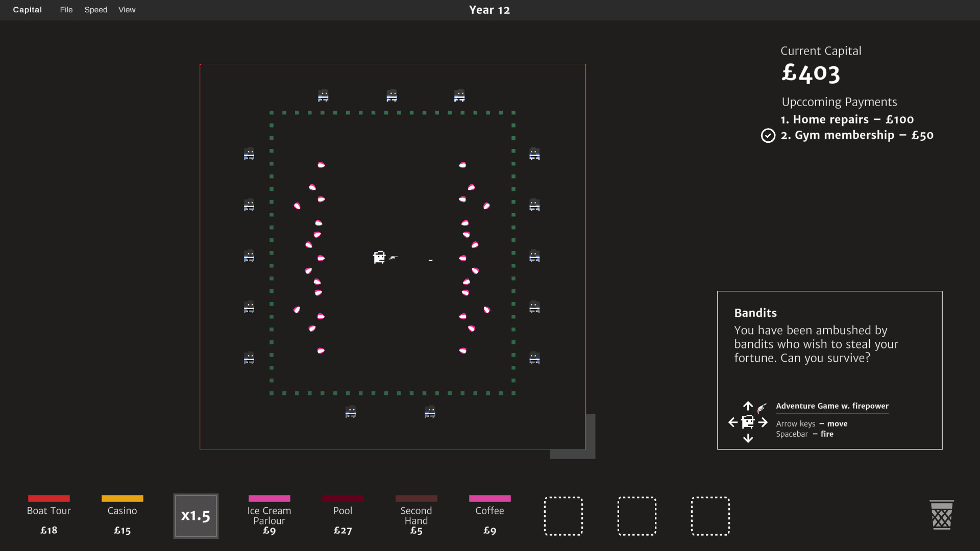Image resolution: width=980 pixels, height=551 pixels.
Task: Click a pink enemy projectile inside the arena
Action: [x=321, y=164]
